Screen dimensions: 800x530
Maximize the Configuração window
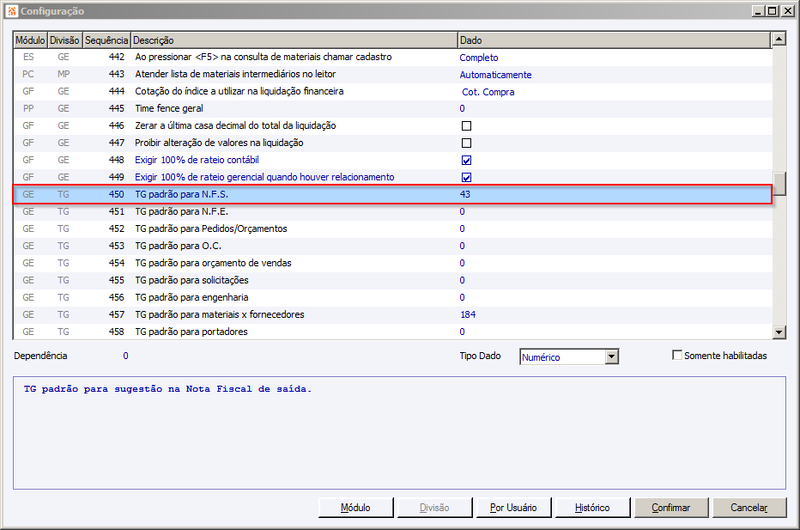[772, 11]
